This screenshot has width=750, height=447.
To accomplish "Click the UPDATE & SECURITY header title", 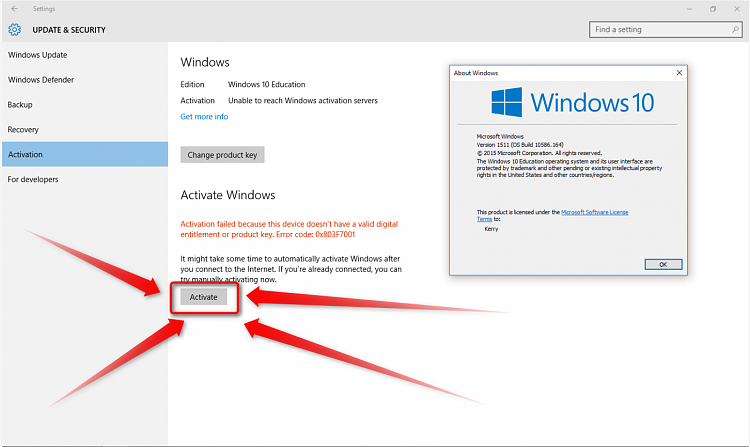I will pyautogui.click(x=69, y=30).
